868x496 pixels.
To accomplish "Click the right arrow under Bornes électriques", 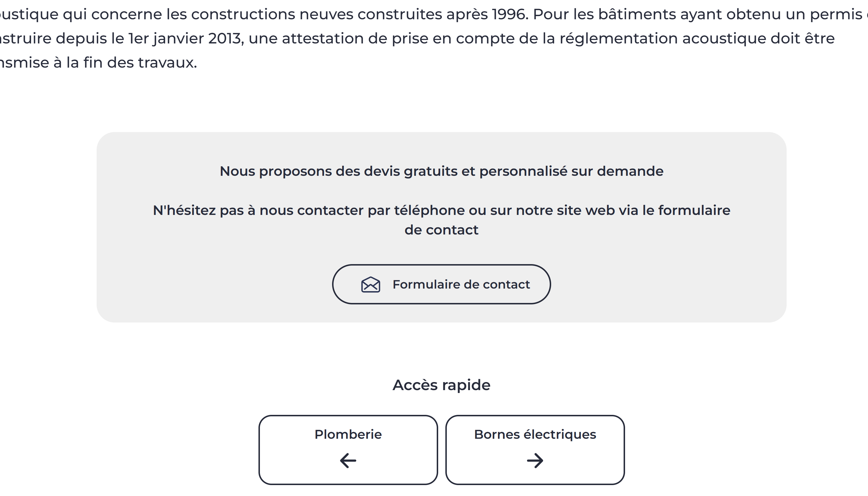I will point(535,461).
